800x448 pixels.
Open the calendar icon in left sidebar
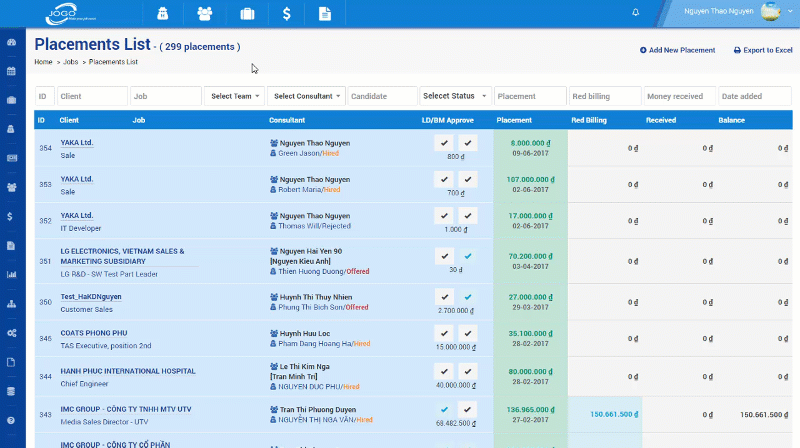point(11,71)
